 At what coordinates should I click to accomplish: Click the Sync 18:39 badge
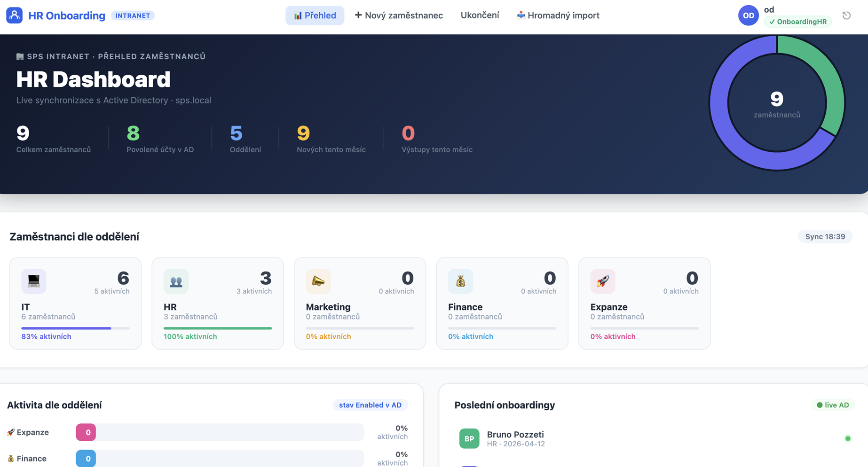pyautogui.click(x=825, y=236)
